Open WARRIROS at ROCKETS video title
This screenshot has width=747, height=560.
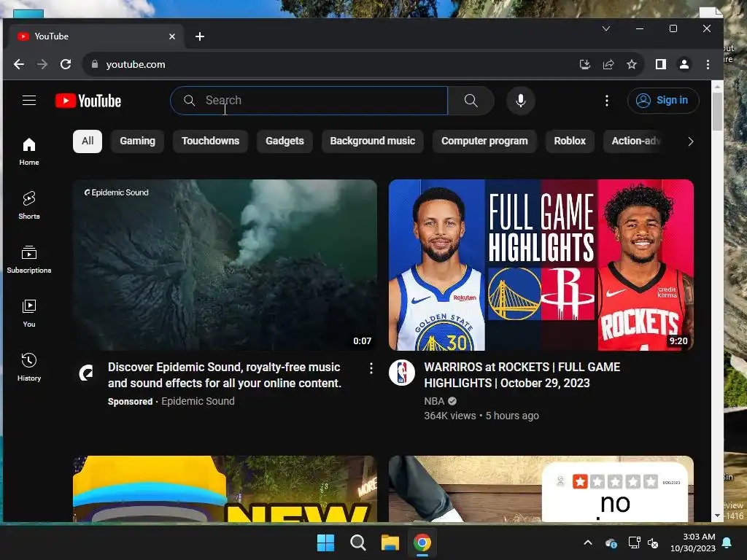[522, 376]
